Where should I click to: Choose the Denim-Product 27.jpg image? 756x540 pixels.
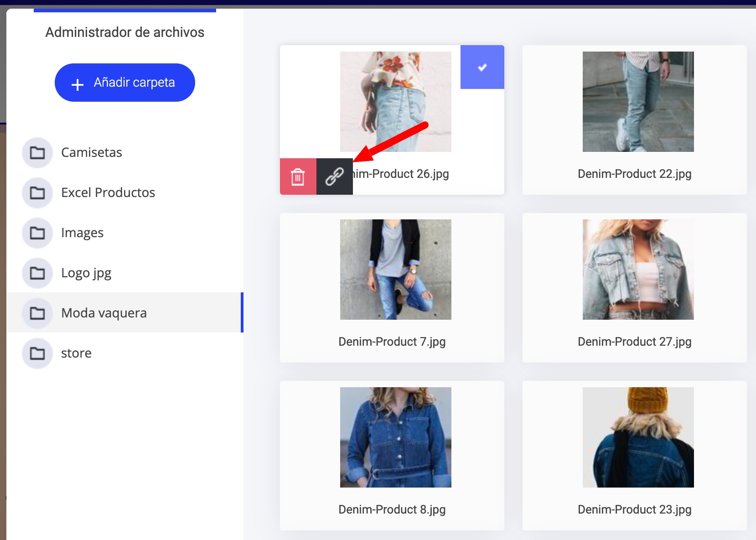click(638, 270)
